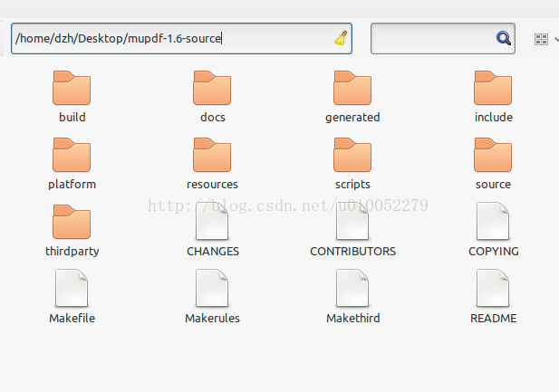Viewport: 559px width, 392px height.
Task: Open the scripts folder icon
Action: tap(352, 155)
